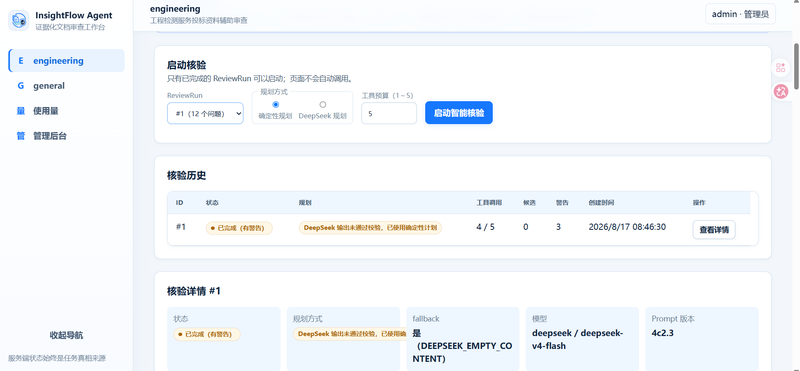
Task: Click the grid extension icon at right edge
Action: (x=780, y=67)
